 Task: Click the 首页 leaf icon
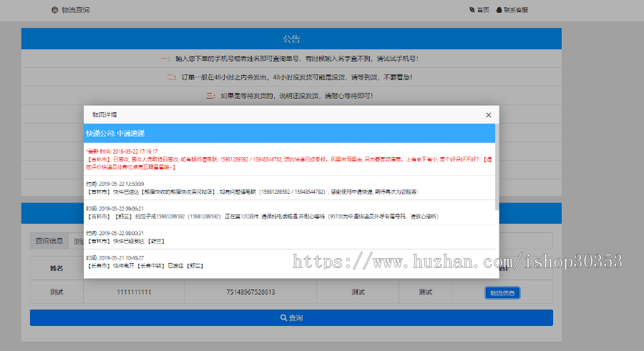click(472, 9)
